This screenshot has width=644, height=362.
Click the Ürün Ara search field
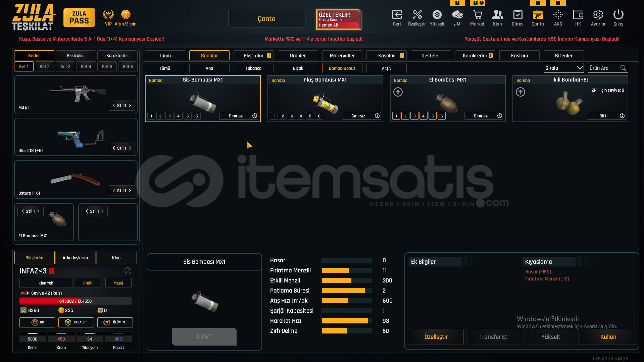[x=608, y=68]
